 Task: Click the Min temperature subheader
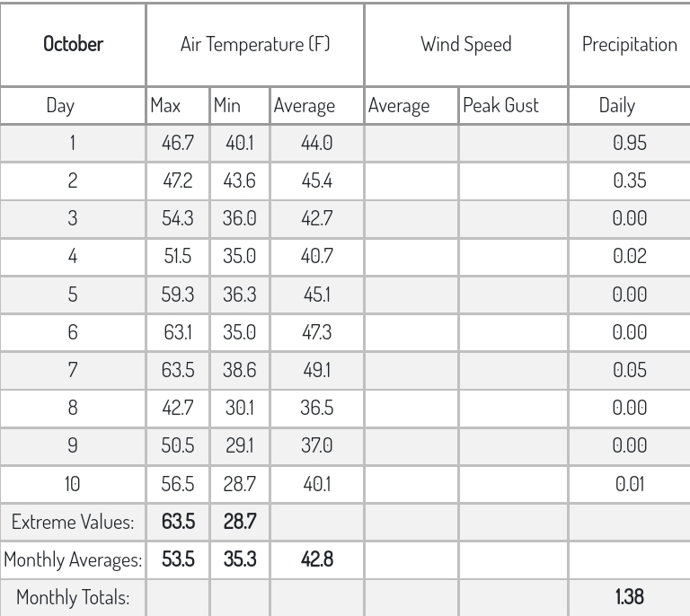[227, 106]
